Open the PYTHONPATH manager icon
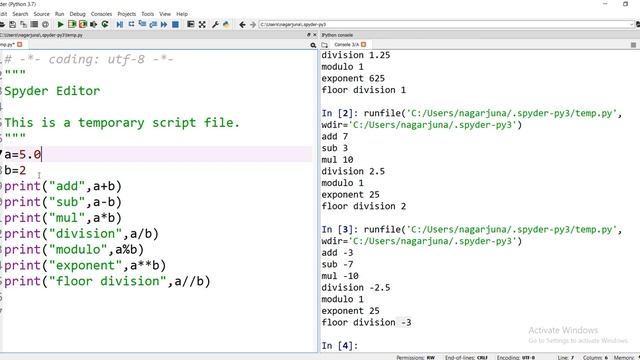 coord(226,24)
